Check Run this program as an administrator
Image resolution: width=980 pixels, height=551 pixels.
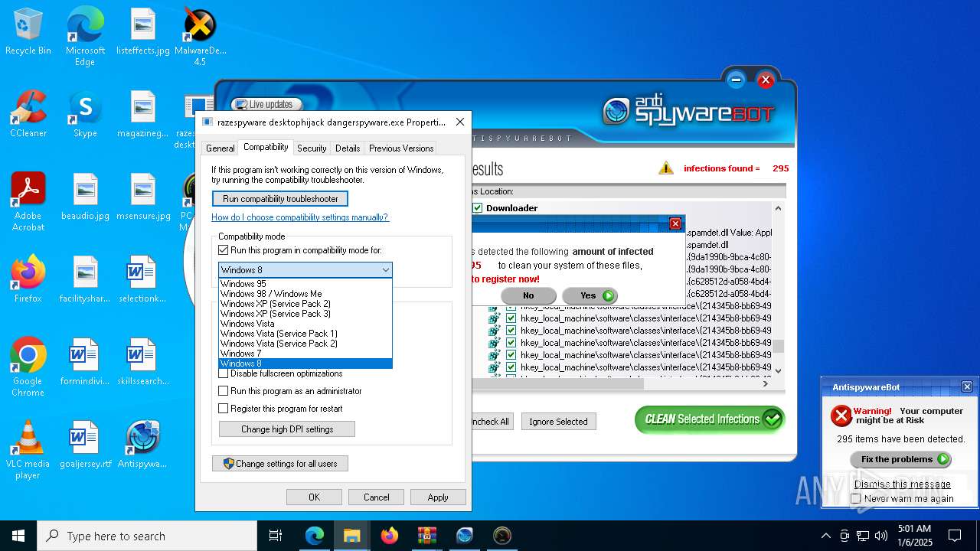tap(224, 391)
